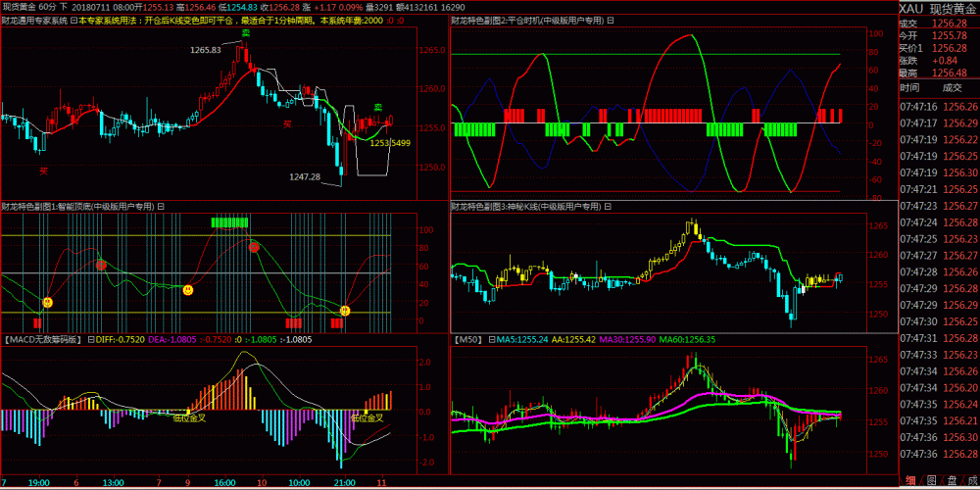The image size is (980, 490).
Task: Select the 07:47:30 tick row
Action: [x=940, y=321]
